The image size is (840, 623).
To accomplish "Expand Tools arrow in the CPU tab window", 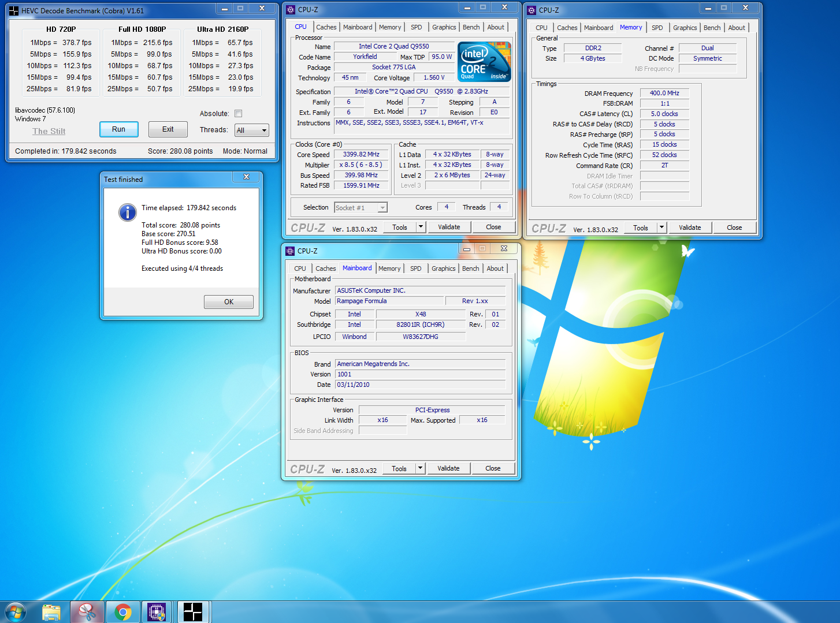I will 421,227.
